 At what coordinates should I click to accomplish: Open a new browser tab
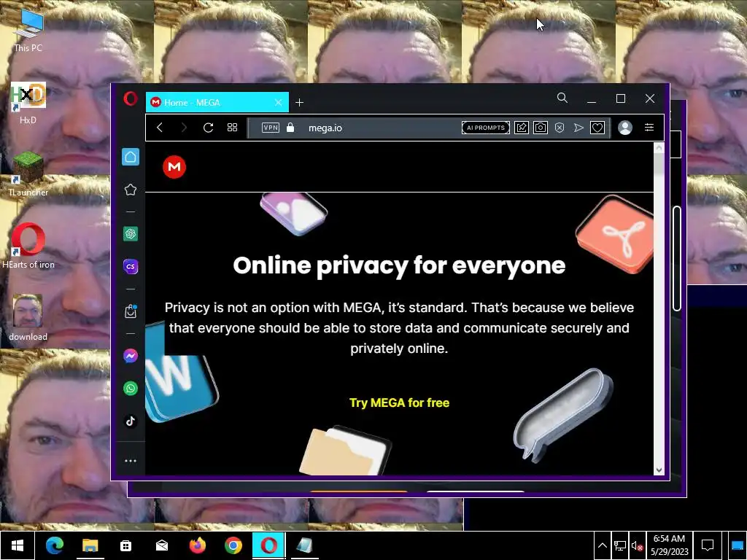299,102
